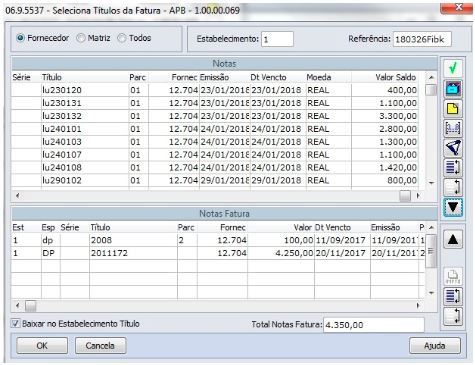Click value 3.300,00 in Valor Saldo column
475x365 pixels.
coord(398,116)
